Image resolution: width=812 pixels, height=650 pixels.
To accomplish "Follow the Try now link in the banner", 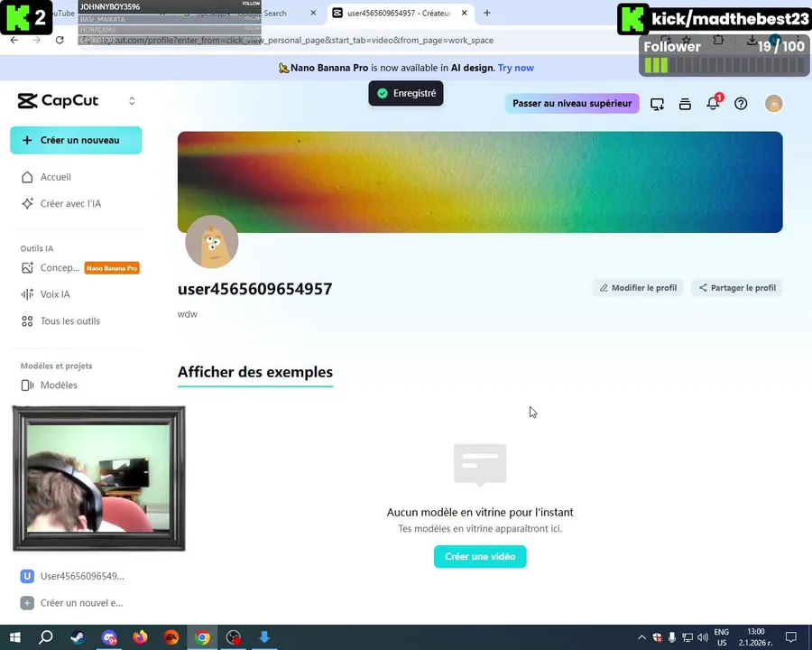I will coord(515,68).
